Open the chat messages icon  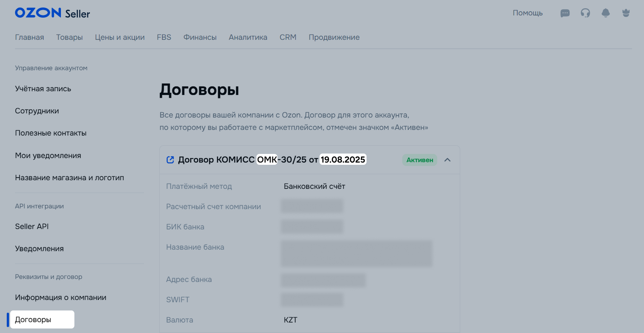565,13
